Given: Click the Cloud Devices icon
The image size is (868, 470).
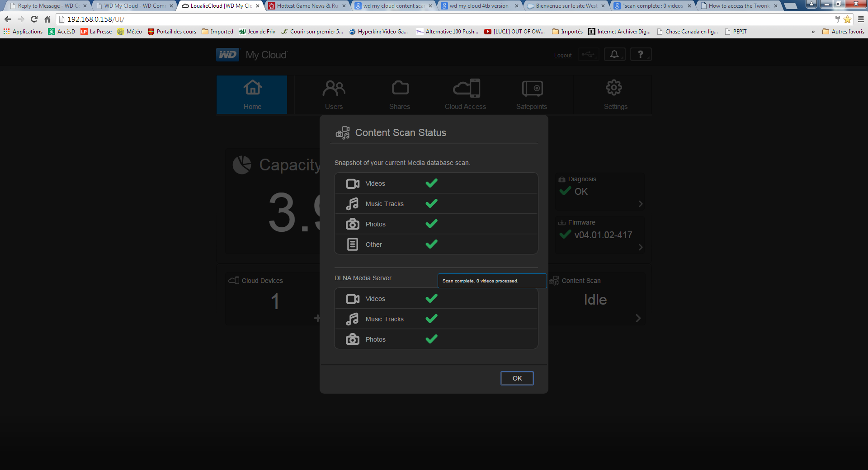Looking at the screenshot, I should [234, 281].
